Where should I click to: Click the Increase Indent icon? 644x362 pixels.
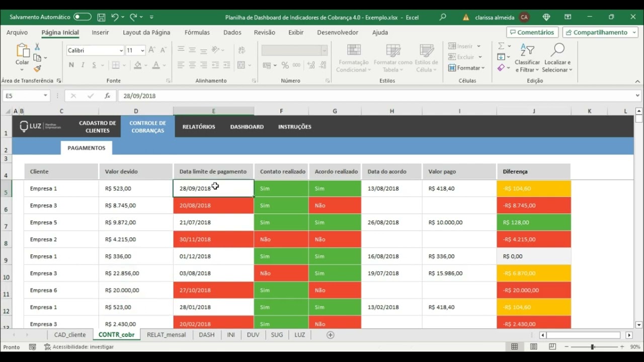(x=226, y=65)
